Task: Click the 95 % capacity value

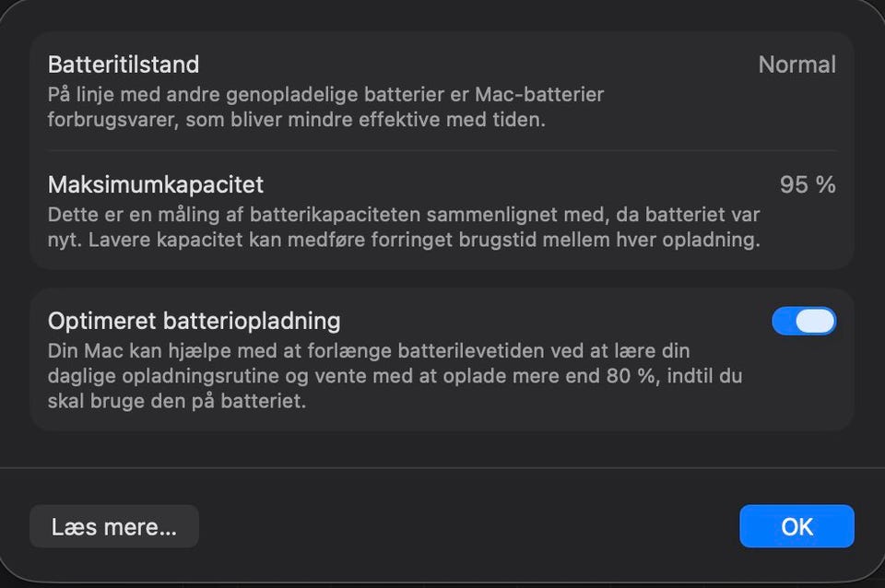Action: click(808, 184)
